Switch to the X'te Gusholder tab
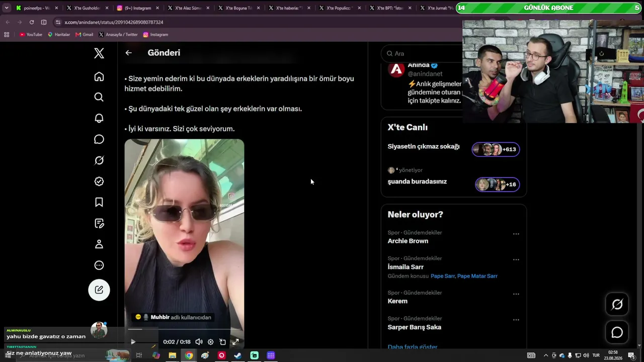This screenshot has width=644, height=362. tap(87, 8)
